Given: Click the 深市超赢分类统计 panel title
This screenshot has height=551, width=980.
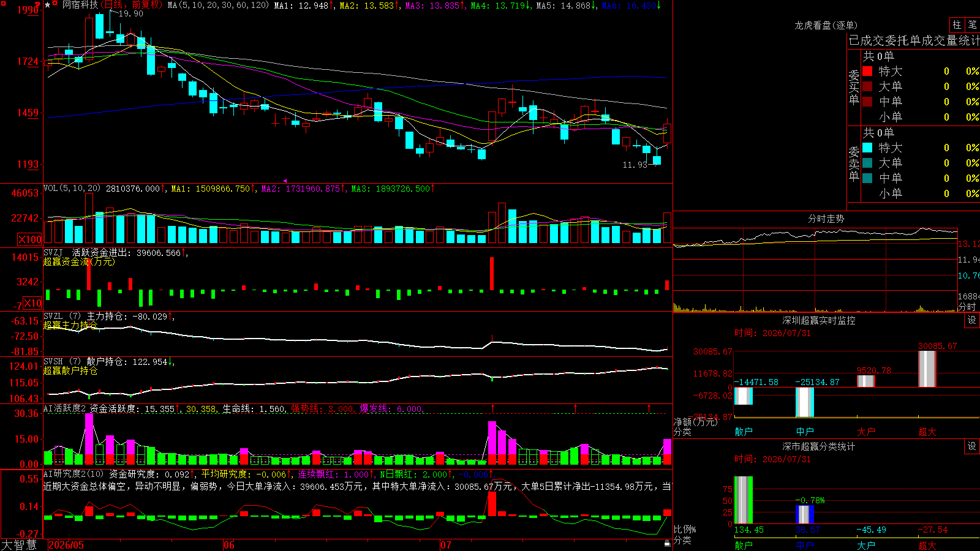Looking at the screenshot, I should [818, 446].
